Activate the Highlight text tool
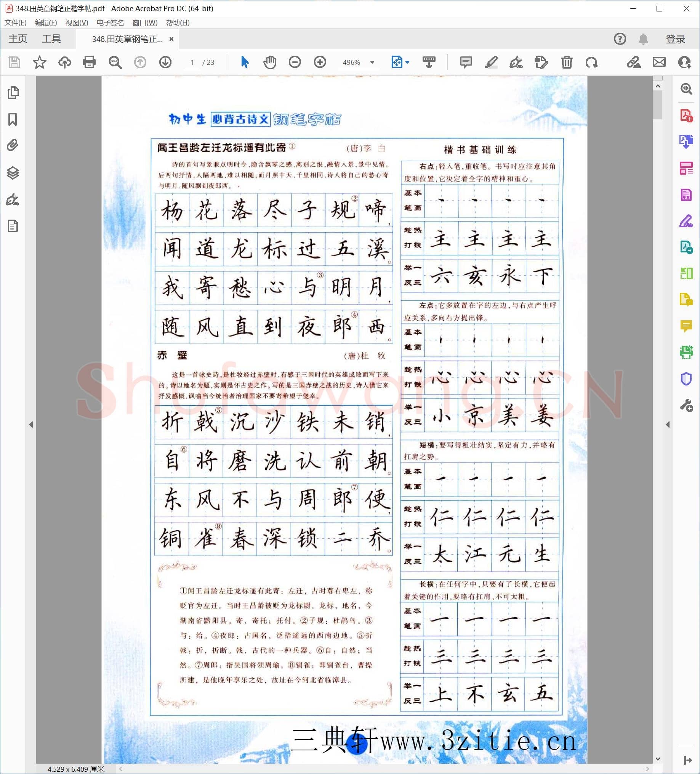Viewport: 700px width, 774px height. pyautogui.click(x=491, y=62)
